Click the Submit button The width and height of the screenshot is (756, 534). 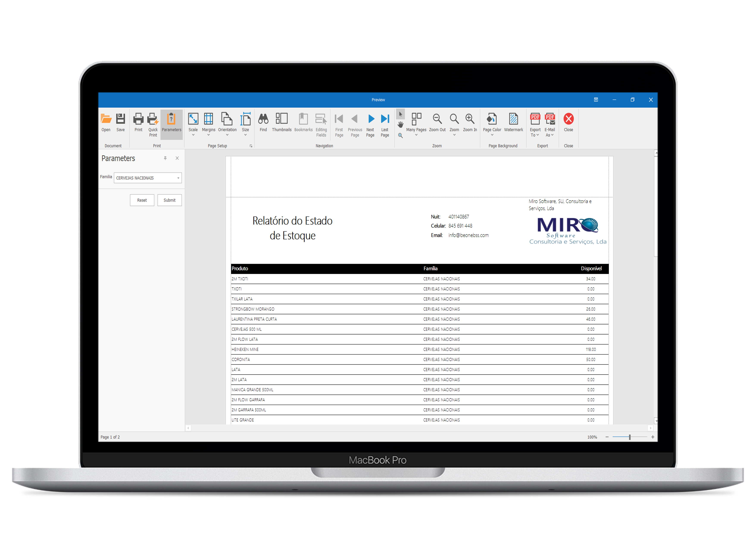[x=170, y=200]
